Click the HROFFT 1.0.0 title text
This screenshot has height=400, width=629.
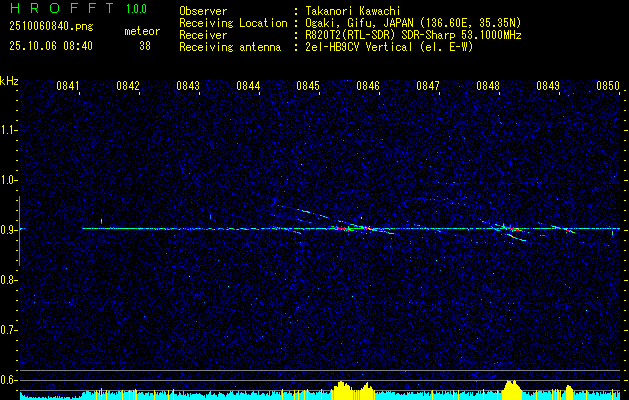(x=78, y=8)
